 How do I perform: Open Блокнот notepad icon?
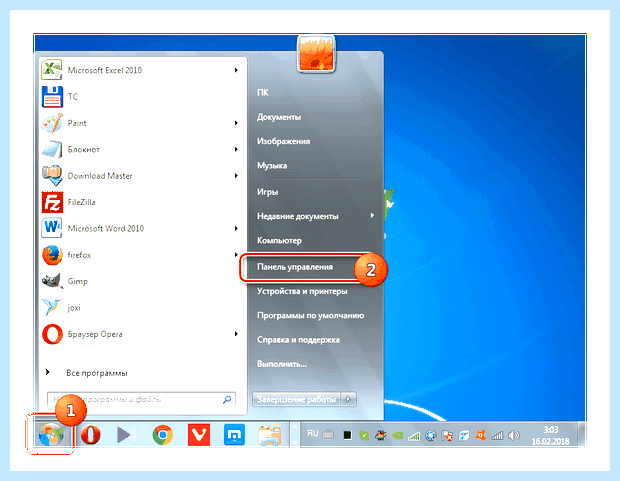click(x=52, y=150)
